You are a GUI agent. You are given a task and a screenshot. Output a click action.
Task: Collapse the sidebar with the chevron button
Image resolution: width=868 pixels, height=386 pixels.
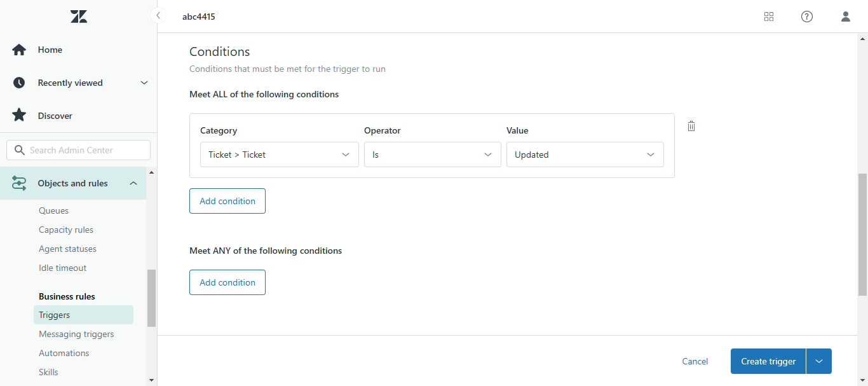tap(158, 15)
